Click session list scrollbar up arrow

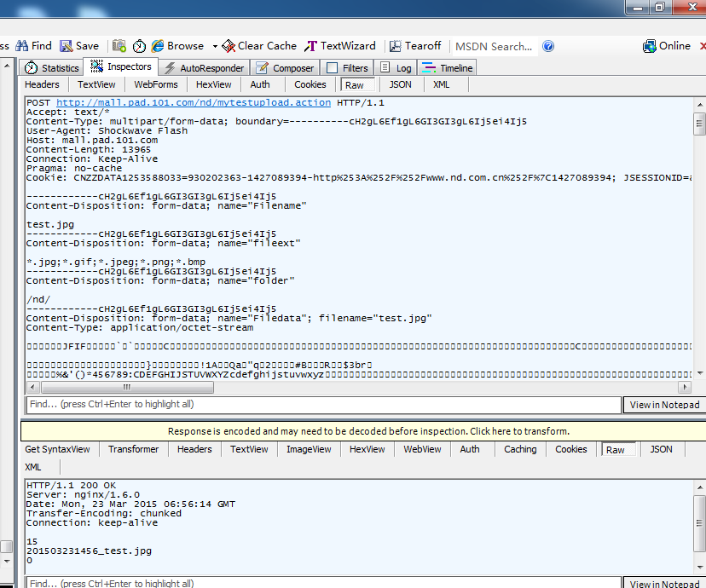7,66
